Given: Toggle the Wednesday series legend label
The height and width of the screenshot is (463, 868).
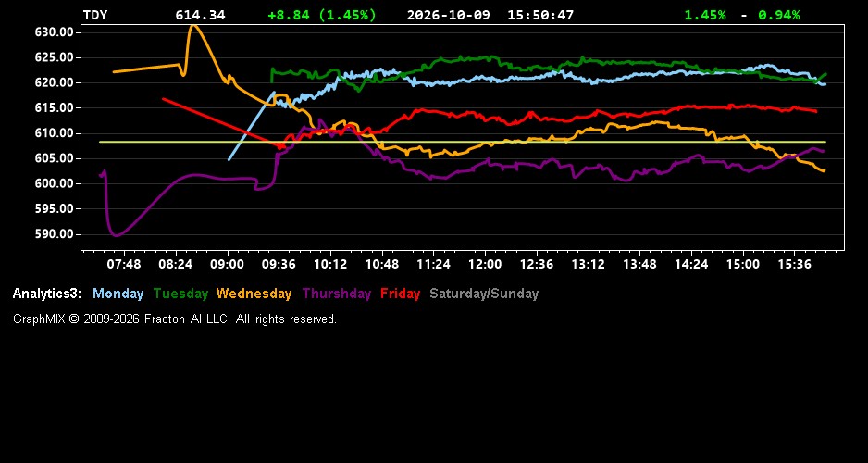Looking at the screenshot, I should [x=254, y=294].
